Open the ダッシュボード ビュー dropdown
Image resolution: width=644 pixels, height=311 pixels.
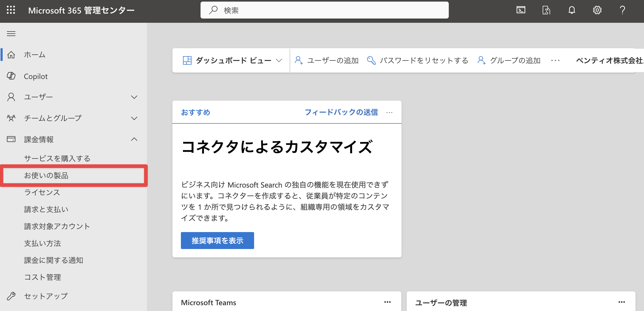point(232,60)
